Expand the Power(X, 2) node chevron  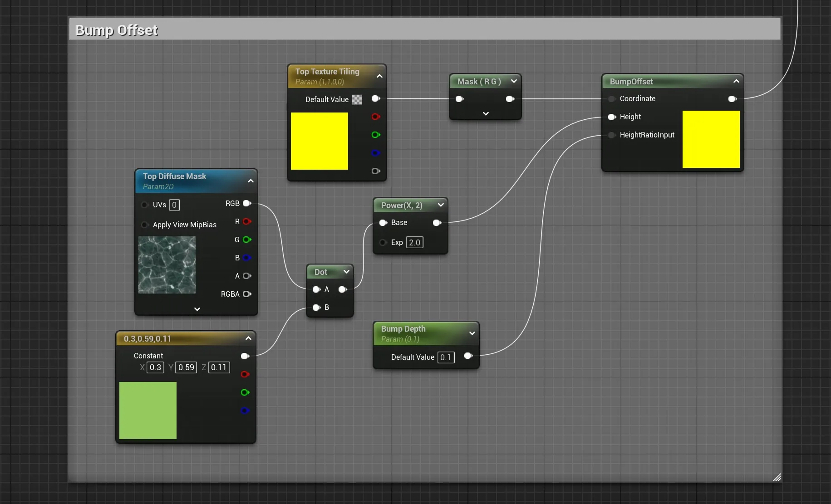441,205
